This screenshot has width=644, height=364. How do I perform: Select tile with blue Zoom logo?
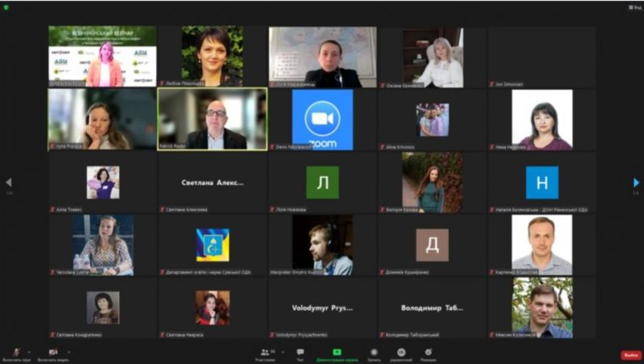tap(322, 120)
